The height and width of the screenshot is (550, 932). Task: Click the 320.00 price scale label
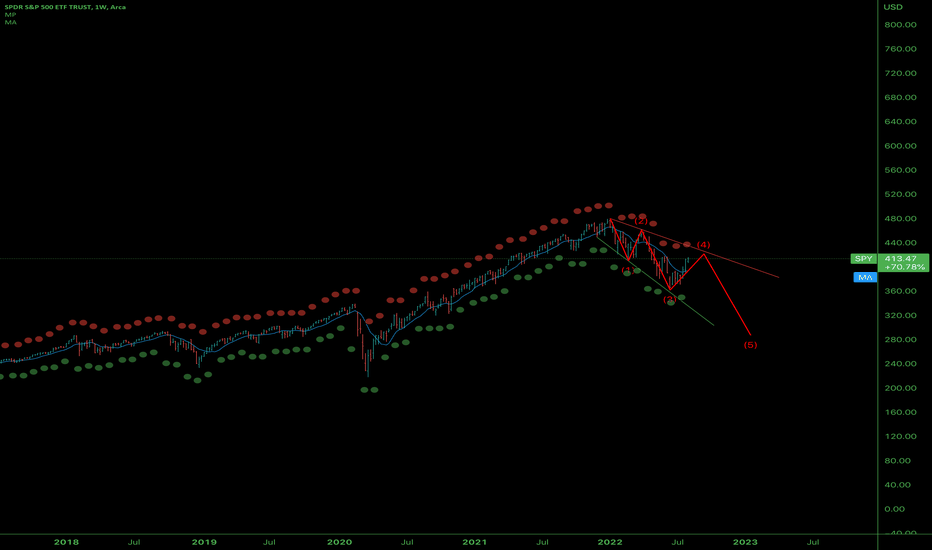click(x=900, y=315)
